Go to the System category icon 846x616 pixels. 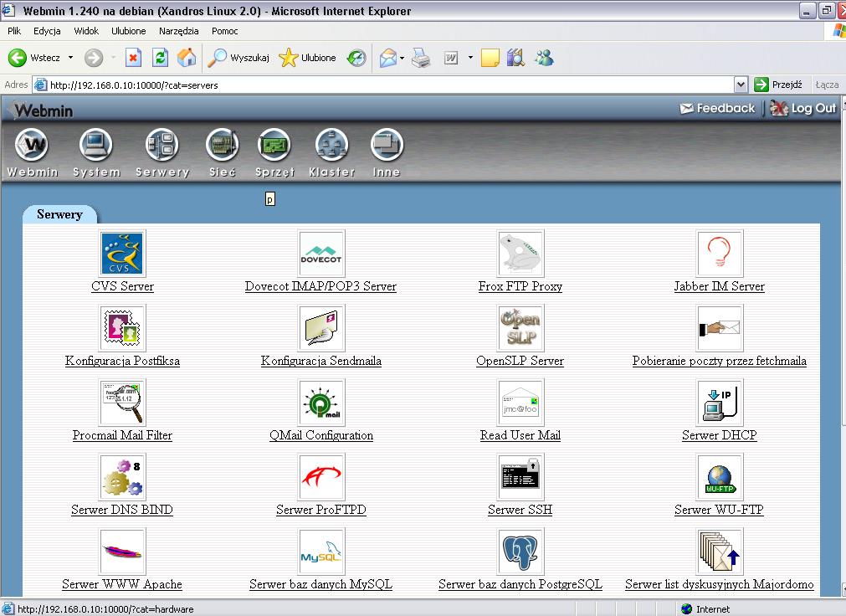96,145
